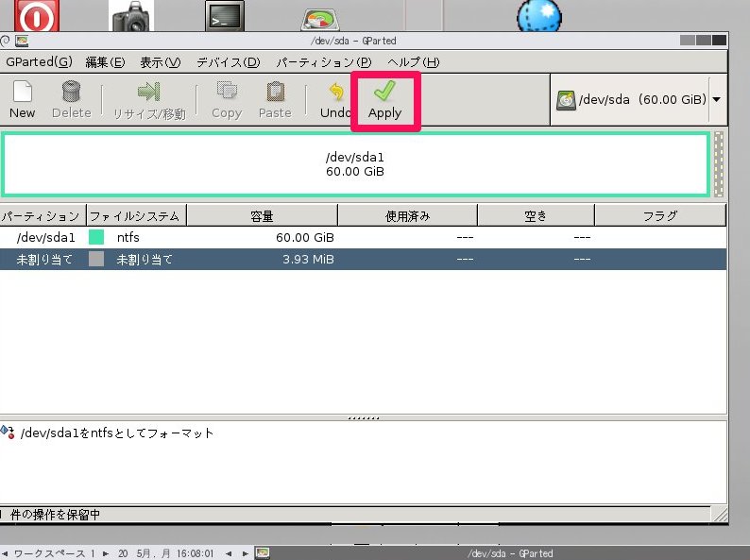Sort by 容量 column header
Viewport: 750px width, 560px height.
pos(262,215)
